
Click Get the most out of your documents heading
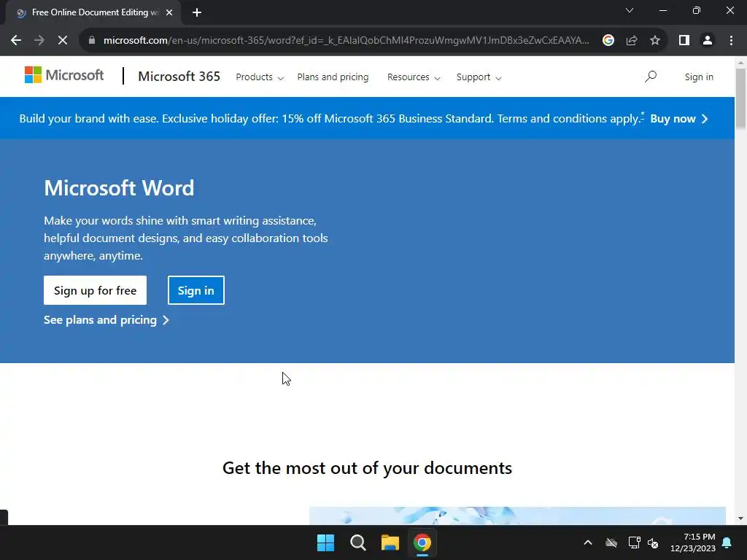click(368, 468)
